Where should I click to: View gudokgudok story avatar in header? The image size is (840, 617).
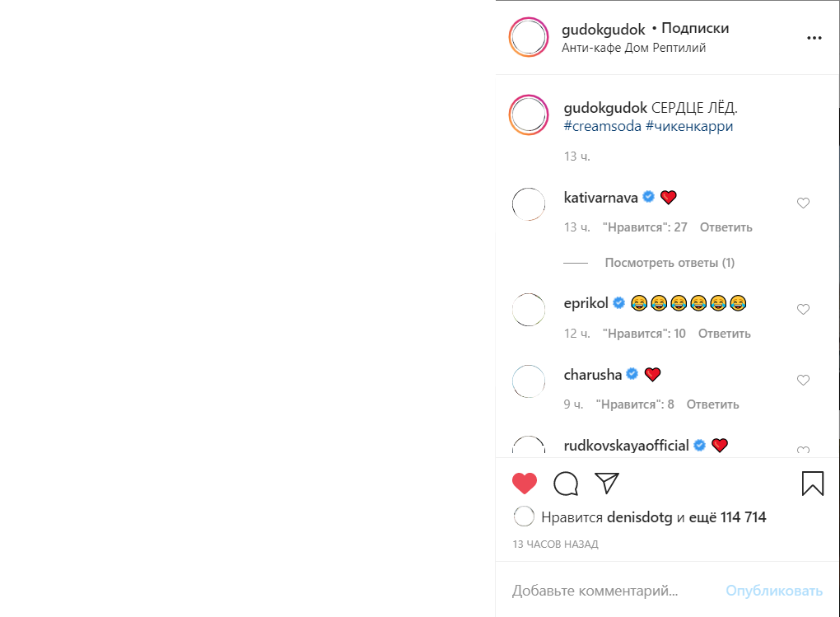pos(529,37)
